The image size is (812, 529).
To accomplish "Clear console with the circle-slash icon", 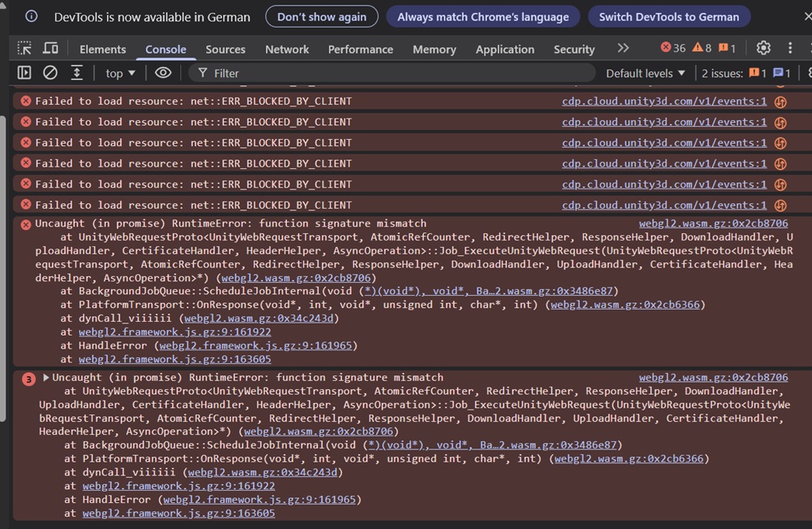I will click(x=50, y=72).
